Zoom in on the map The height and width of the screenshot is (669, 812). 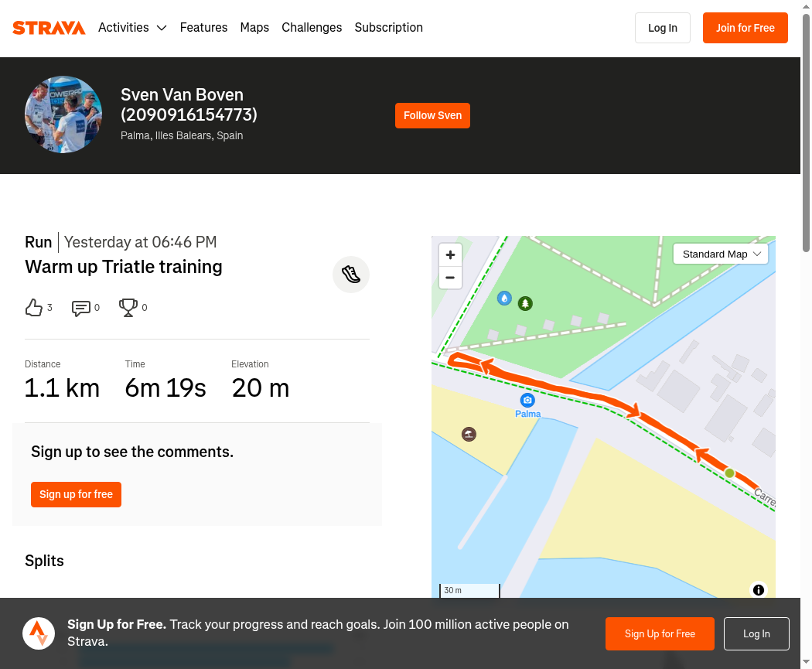(450, 254)
